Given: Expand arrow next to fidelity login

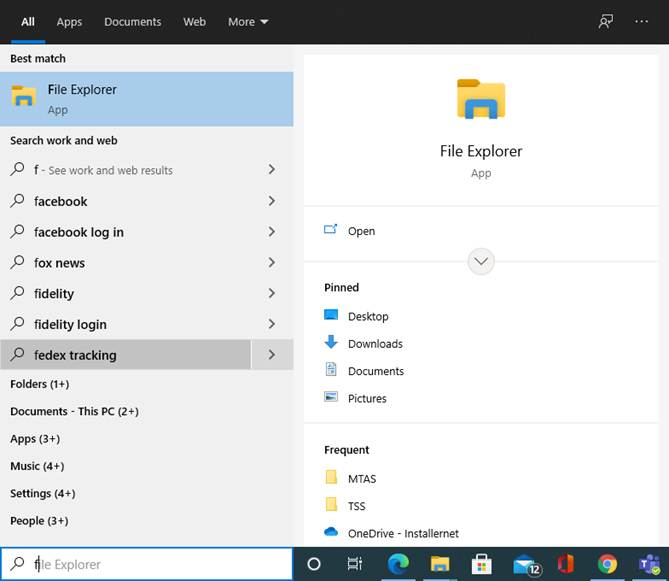Looking at the screenshot, I should [272, 324].
